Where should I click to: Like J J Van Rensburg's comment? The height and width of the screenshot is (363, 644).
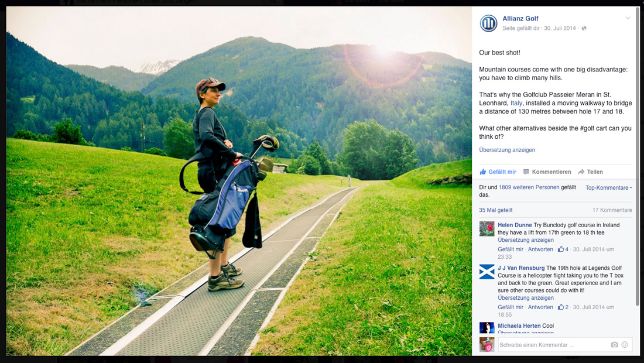(x=511, y=307)
